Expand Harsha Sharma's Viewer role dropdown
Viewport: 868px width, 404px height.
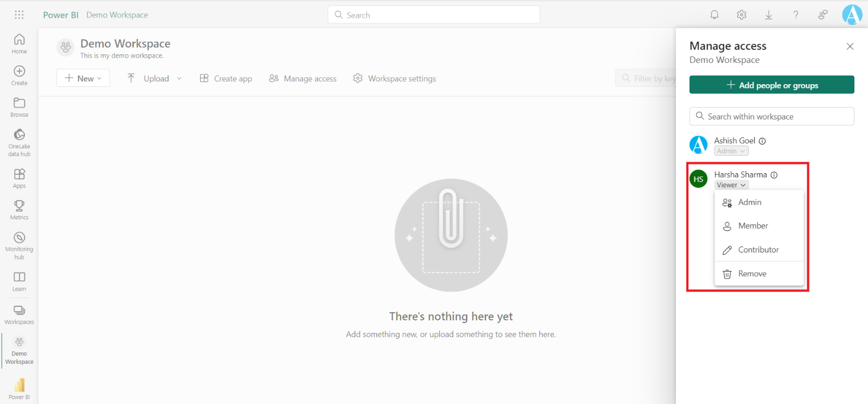point(731,185)
